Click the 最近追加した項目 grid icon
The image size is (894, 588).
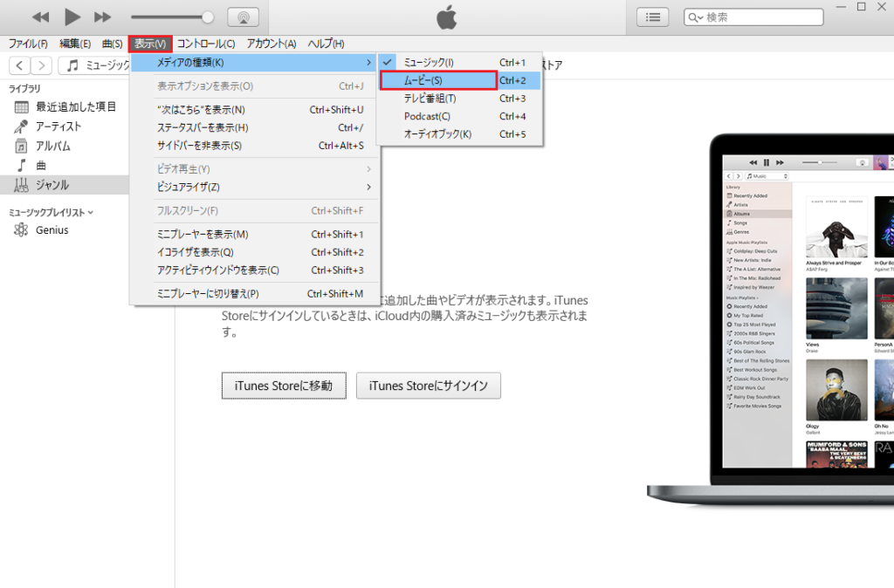click(x=21, y=107)
